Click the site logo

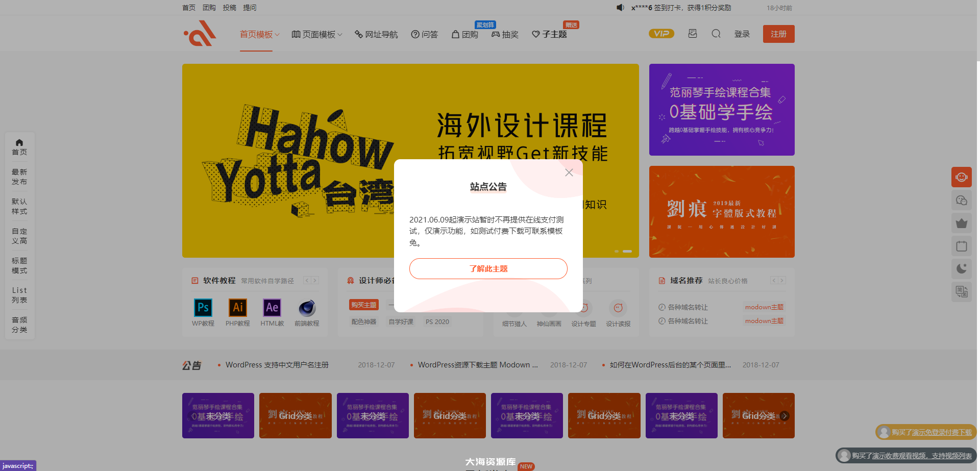pos(200,33)
